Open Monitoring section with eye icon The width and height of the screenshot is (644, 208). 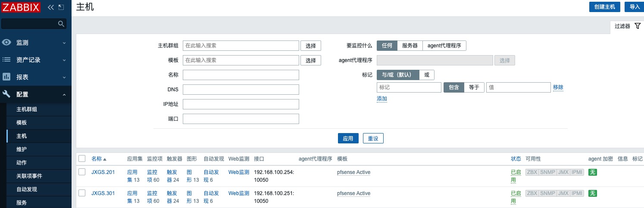6,43
